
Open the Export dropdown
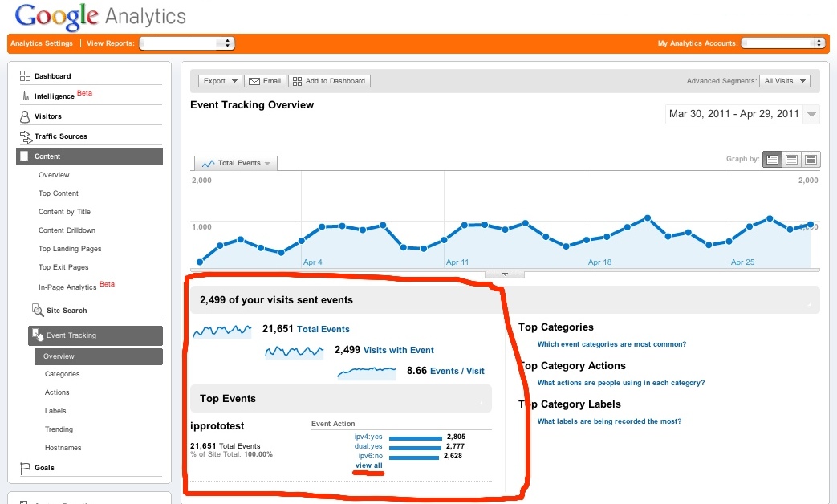(220, 81)
